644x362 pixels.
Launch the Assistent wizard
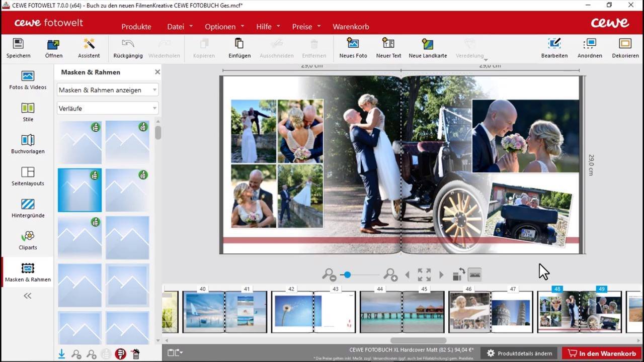[x=89, y=48]
